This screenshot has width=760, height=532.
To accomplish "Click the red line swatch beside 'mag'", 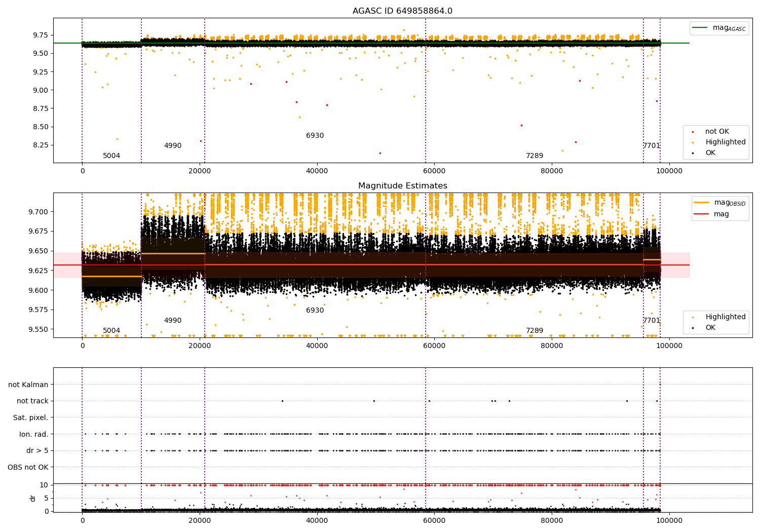I will 702,214.
